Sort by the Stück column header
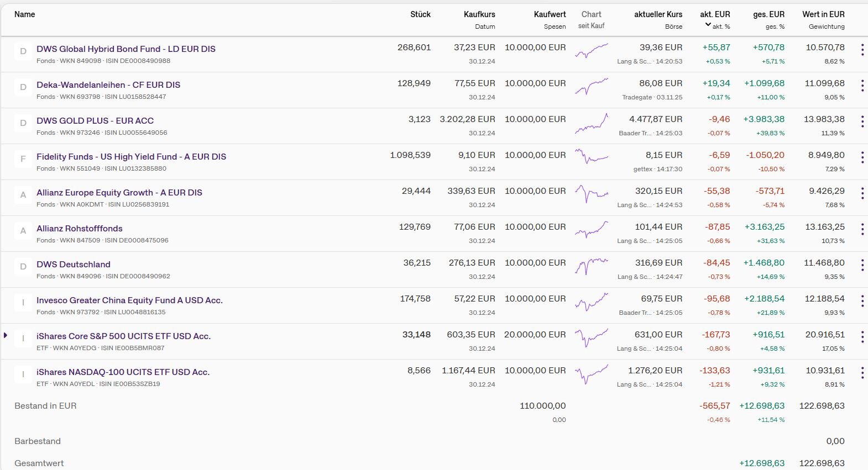Viewport: 868px width, 470px height. click(x=420, y=14)
